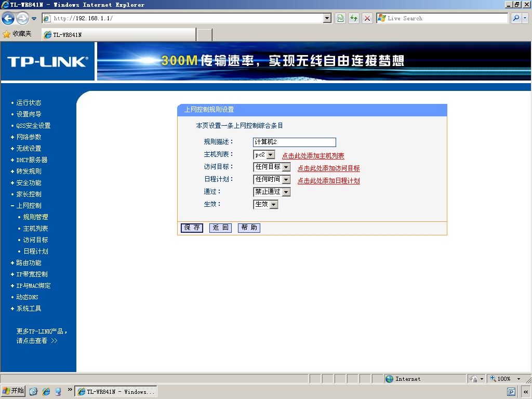532x399 pixels.
Task: Activate the TL-WR841N taskbar window button
Action: tap(116, 392)
